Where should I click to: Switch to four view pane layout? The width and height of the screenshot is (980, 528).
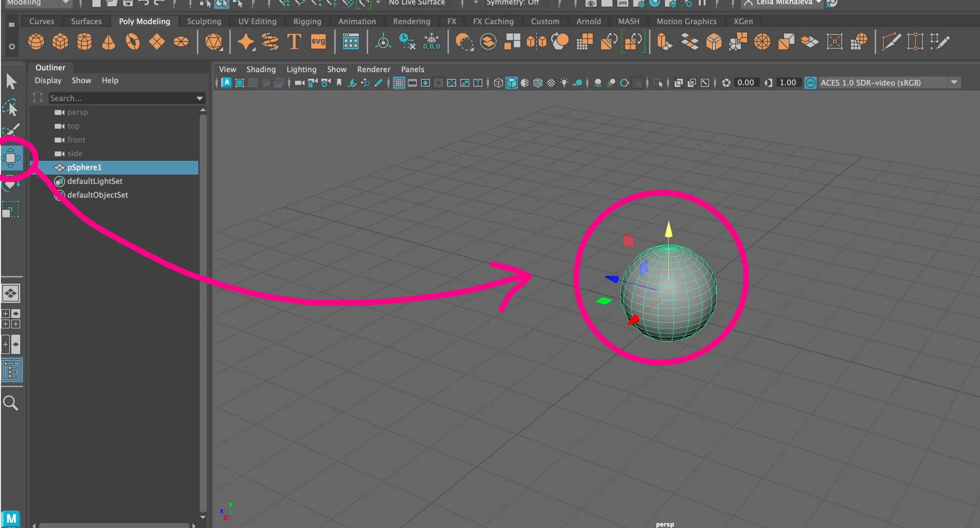point(11,319)
